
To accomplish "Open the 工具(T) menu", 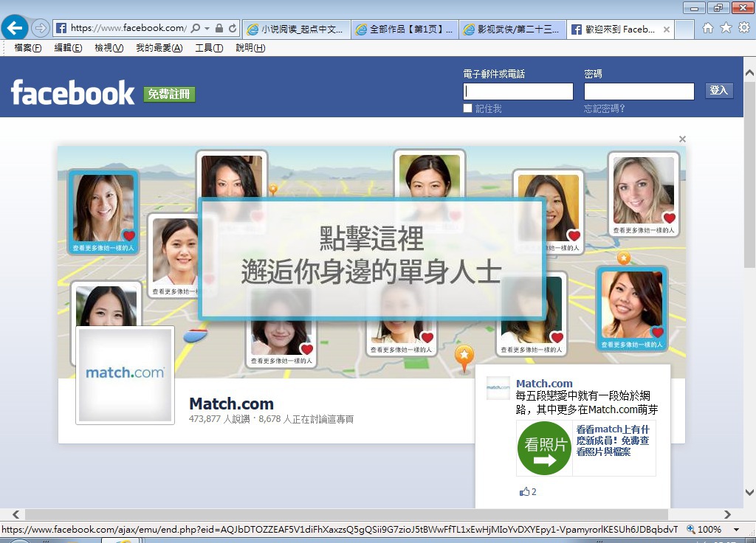I will click(209, 48).
